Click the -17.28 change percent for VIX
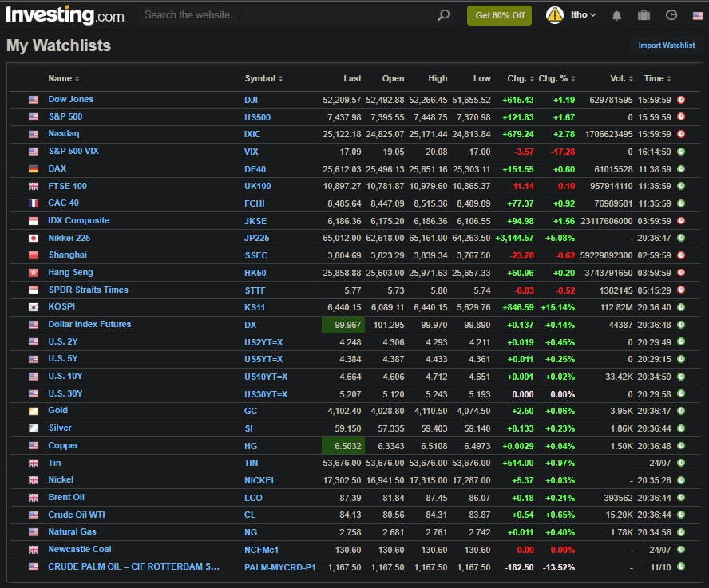The width and height of the screenshot is (709, 588). [x=563, y=152]
